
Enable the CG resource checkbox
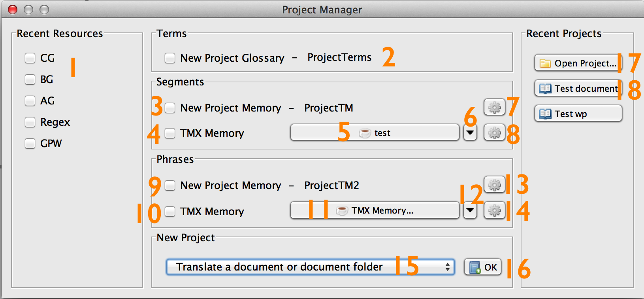(30, 58)
